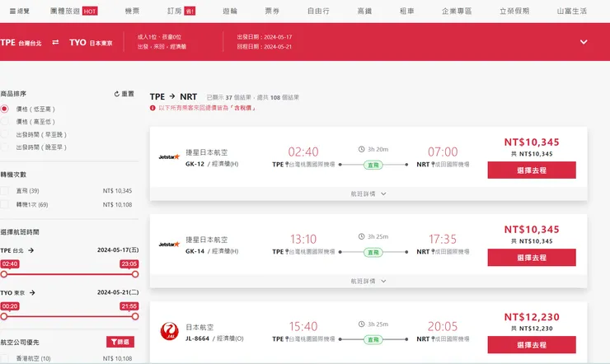Check the 轉機1次 (69) filter
The height and width of the screenshot is (364, 610).
[x=5, y=204]
